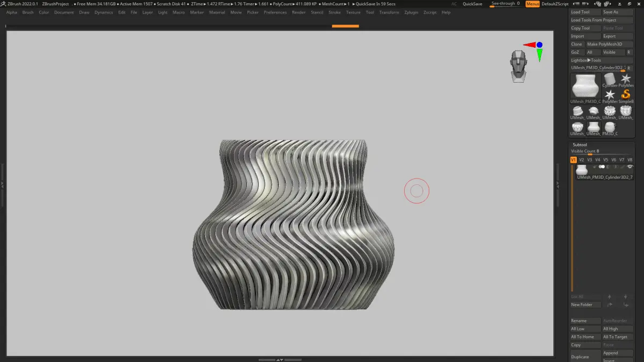Toggle eye visibility on UMesh_PM3D_Cylinder3D2_7 subtool
644x362 pixels.
(630, 166)
